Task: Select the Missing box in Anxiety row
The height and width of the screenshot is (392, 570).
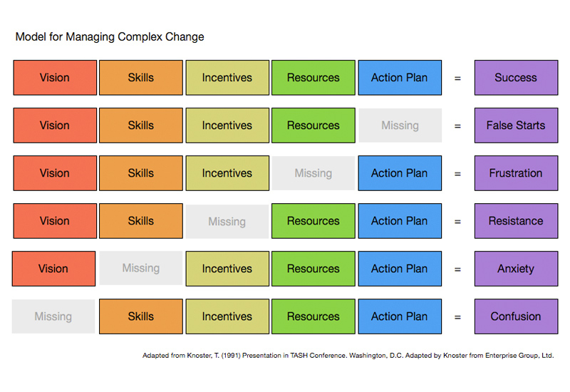Action: (x=140, y=269)
